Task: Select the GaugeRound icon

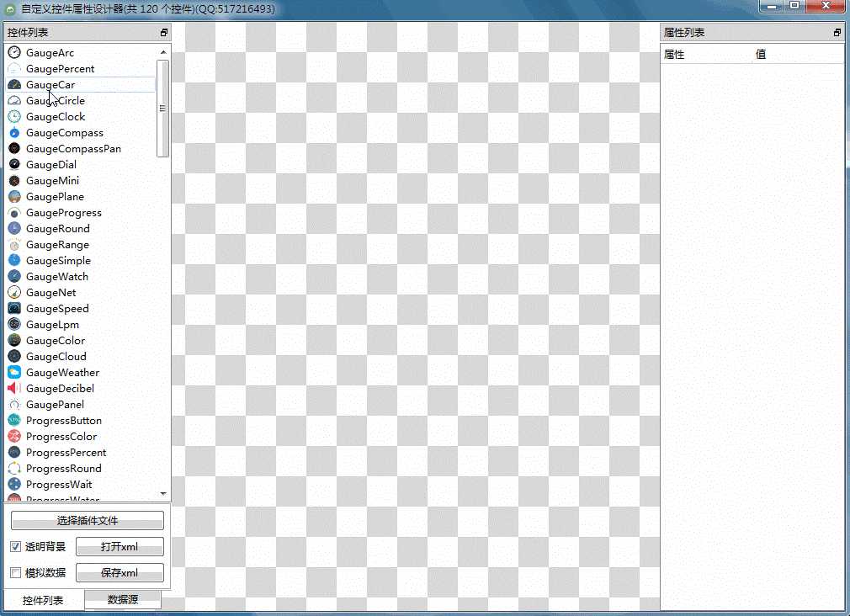Action: point(14,229)
